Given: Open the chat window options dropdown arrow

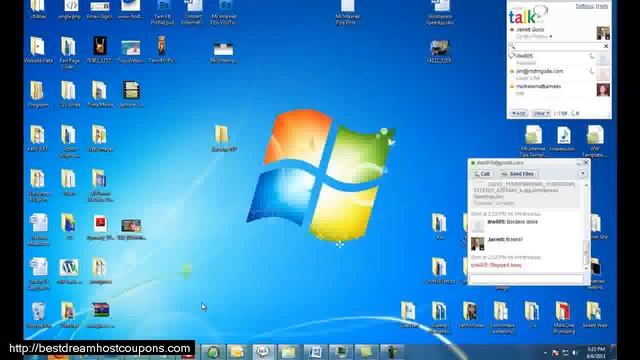Looking at the screenshot, I should tap(583, 174).
